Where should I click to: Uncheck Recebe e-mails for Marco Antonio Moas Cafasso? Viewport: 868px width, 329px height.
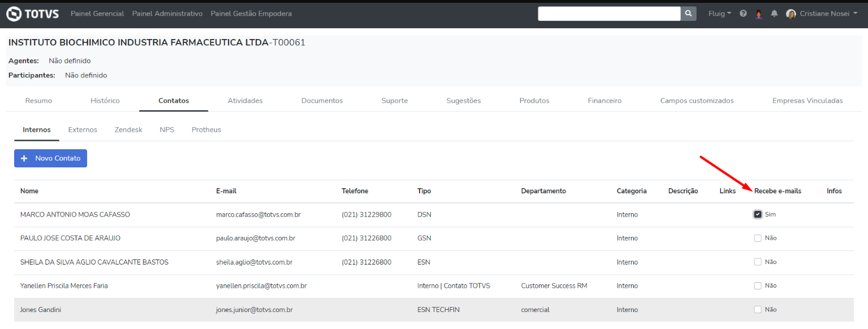tap(758, 214)
